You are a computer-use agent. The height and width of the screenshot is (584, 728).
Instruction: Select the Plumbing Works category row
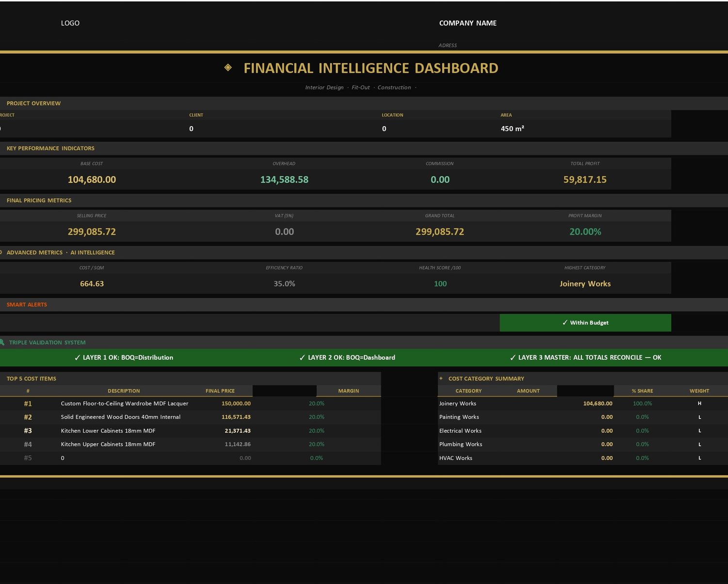[461, 444]
